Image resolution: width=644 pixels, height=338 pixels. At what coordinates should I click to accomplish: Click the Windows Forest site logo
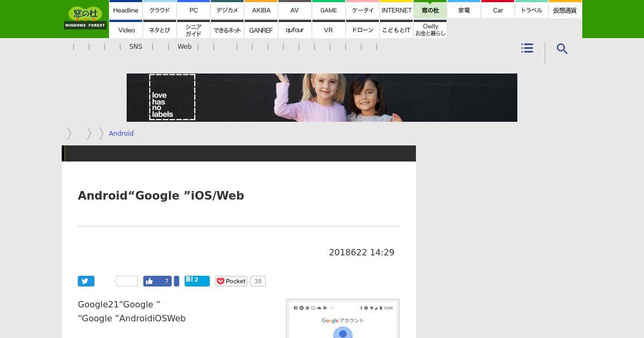(x=85, y=18)
